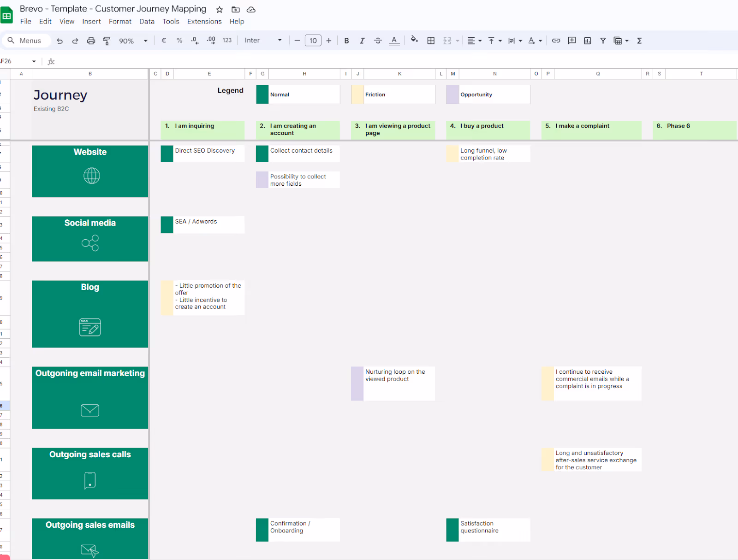Image resolution: width=738 pixels, height=560 pixels.
Task: Select 'I make a complaint' header
Action: 591,130
